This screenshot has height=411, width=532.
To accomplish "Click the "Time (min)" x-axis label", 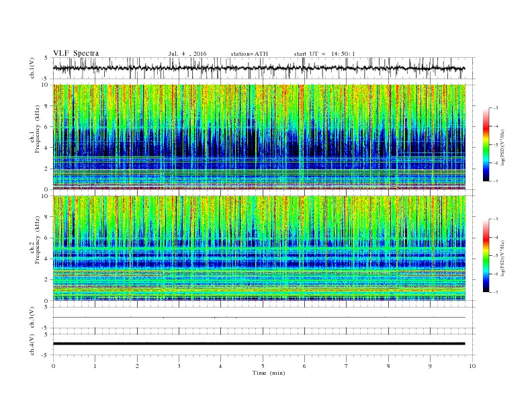I will 269,373.
